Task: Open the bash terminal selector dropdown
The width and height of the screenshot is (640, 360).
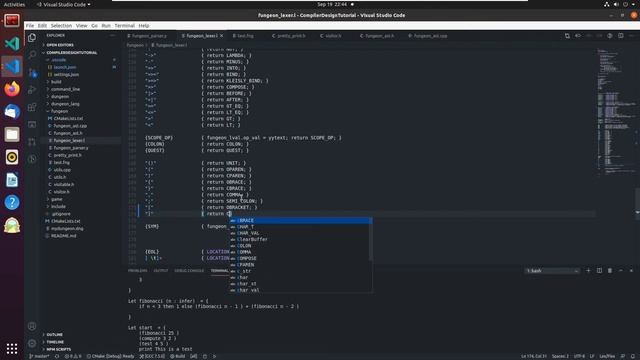Action: [x=552, y=271]
